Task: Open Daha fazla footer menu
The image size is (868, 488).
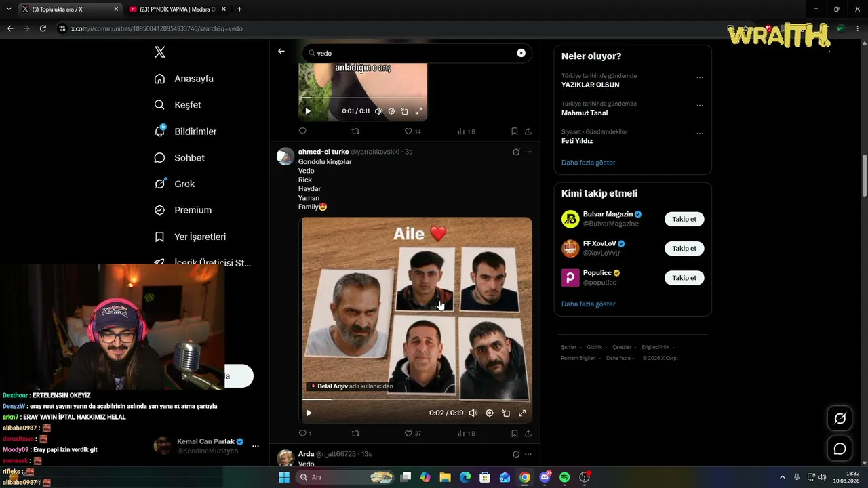Action: pos(620,358)
